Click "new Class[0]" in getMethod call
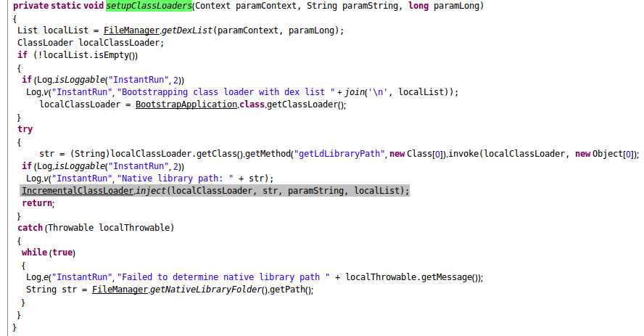The image size is (644, 336). (x=416, y=154)
